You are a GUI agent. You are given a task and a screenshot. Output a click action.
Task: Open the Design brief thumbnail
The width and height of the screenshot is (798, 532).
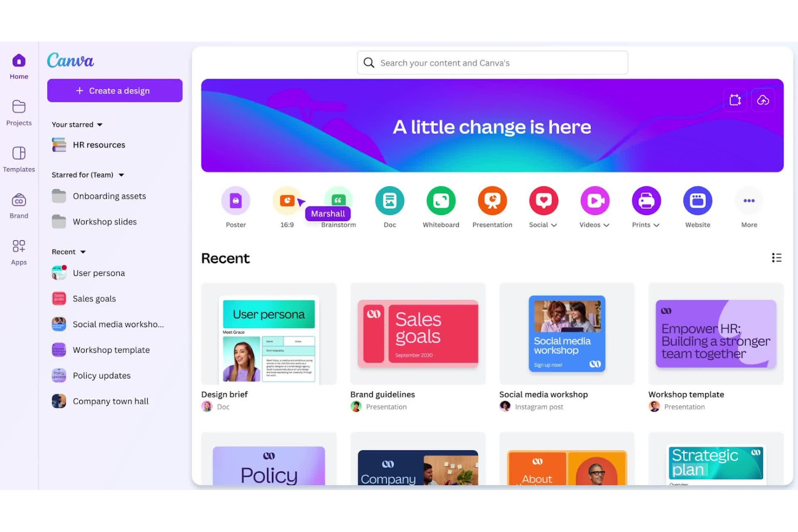coord(269,334)
